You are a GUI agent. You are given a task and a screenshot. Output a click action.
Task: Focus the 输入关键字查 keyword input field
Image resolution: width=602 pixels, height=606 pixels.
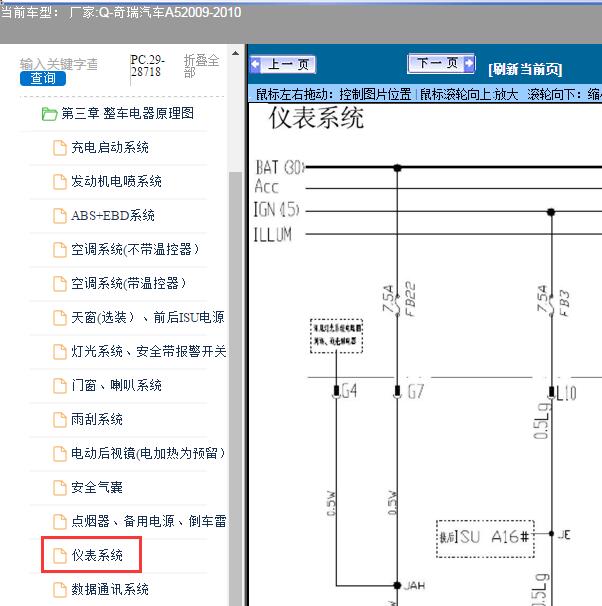[x=59, y=64]
